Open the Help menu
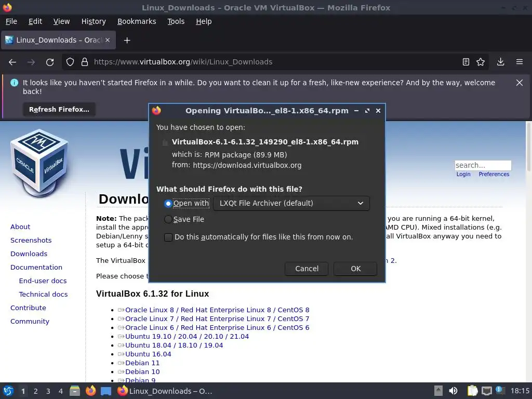The height and width of the screenshot is (399, 532). coord(204,21)
